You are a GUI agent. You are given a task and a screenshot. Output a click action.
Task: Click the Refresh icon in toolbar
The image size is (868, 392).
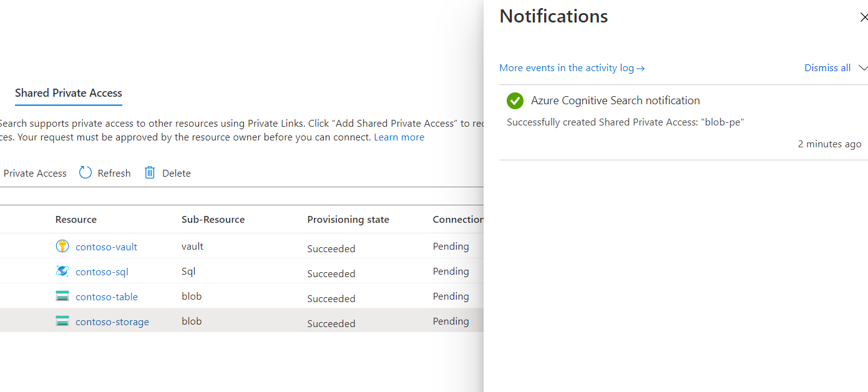click(x=85, y=173)
